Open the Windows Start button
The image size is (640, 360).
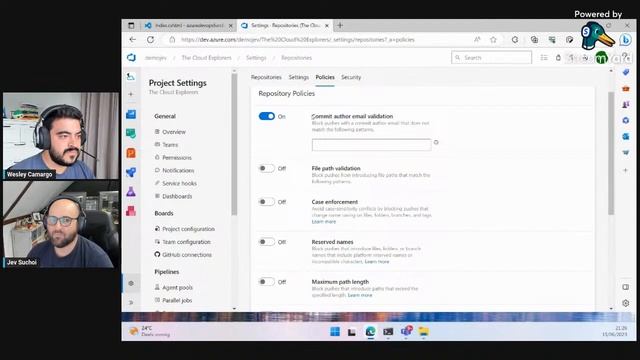point(335,331)
